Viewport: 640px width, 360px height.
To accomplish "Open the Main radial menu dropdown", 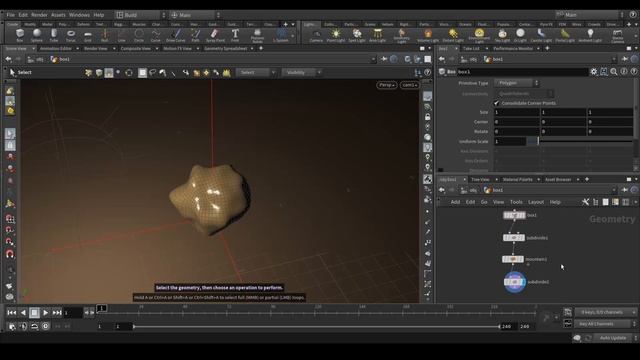I will click(x=195, y=15).
